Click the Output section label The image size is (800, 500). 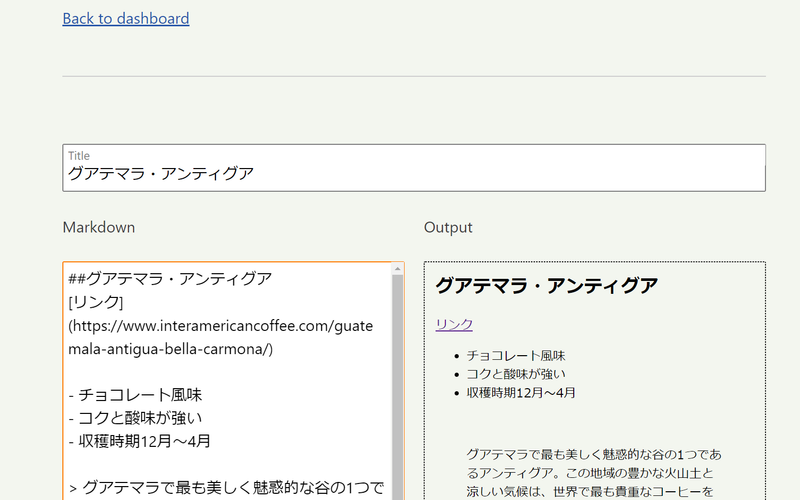(448, 227)
